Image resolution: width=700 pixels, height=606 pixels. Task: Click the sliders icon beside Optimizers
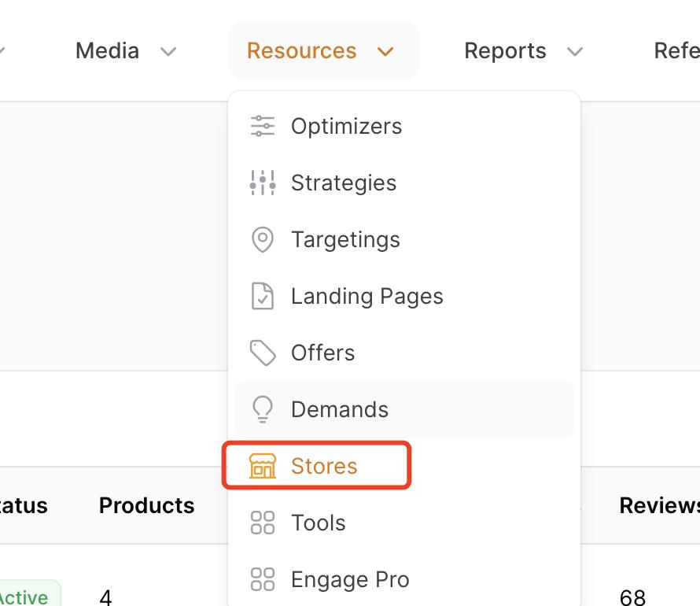[262, 126]
